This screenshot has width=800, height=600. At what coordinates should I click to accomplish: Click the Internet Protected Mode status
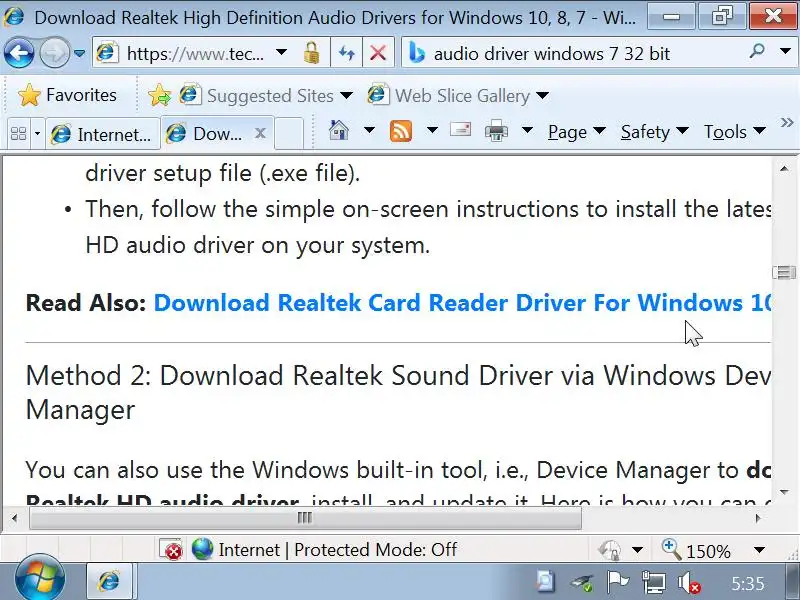tap(324, 549)
